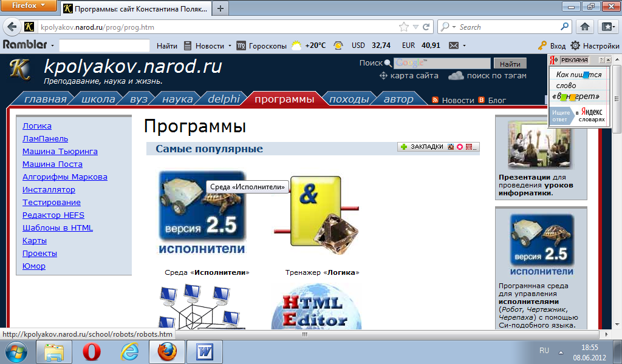The width and height of the screenshot is (622, 364).
Task: Open the Firefox menu dropdown button
Action: pos(29,5)
